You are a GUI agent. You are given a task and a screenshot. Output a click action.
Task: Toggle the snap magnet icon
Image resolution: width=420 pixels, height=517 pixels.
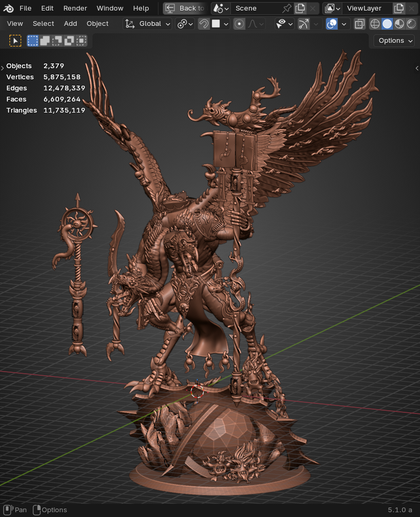204,24
